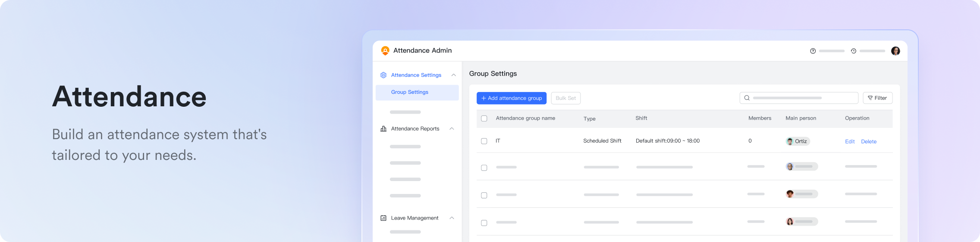This screenshot has height=242, width=980.
Task: Open Group Settings in the sidebar
Action: (x=409, y=92)
